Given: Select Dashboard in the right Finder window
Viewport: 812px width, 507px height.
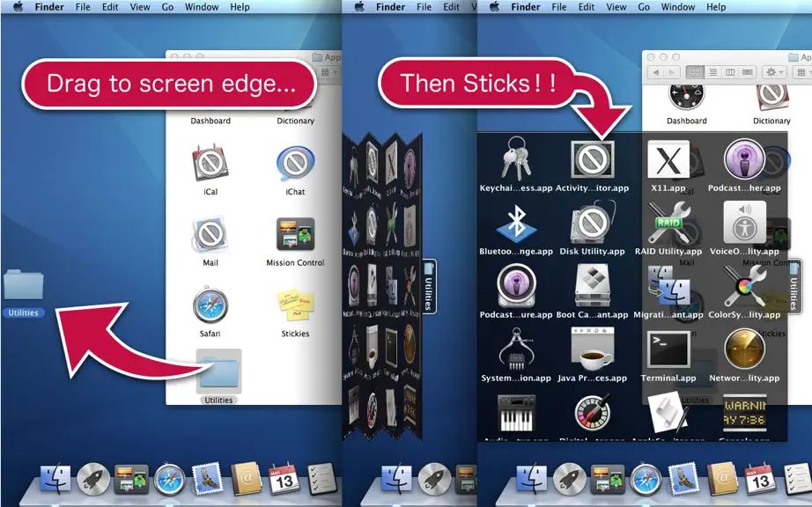Looking at the screenshot, I should click(687, 99).
